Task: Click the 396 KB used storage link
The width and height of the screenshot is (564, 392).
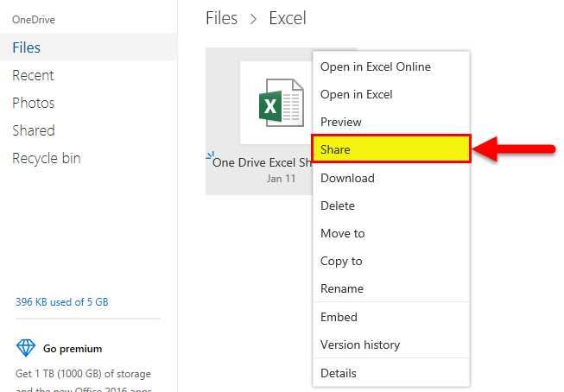Action: tap(62, 302)
